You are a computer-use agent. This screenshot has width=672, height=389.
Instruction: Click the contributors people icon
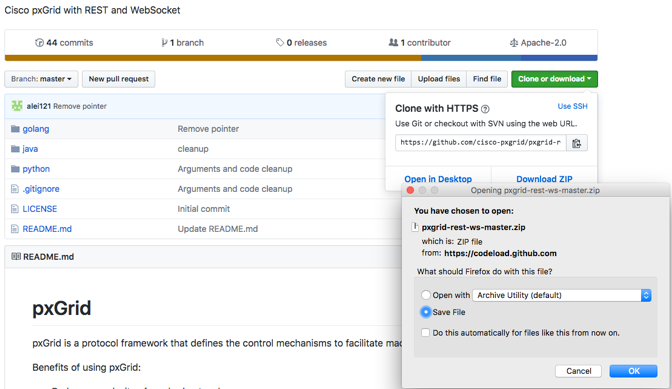pos(393,42)
